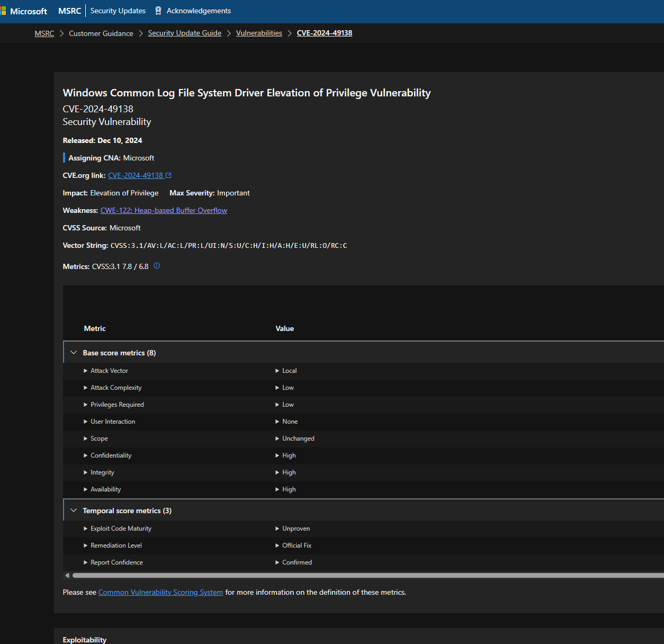Open CWE-122 Heap-based Buffer Overflow link
Viewport: 664px width, 644px height.
164,210
